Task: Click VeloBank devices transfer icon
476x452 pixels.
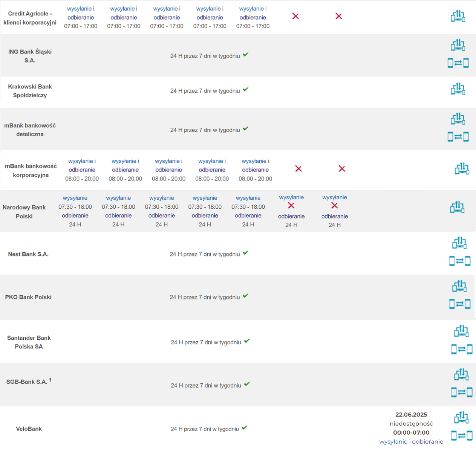Action: pyautogui.click(x=461, y=417)
